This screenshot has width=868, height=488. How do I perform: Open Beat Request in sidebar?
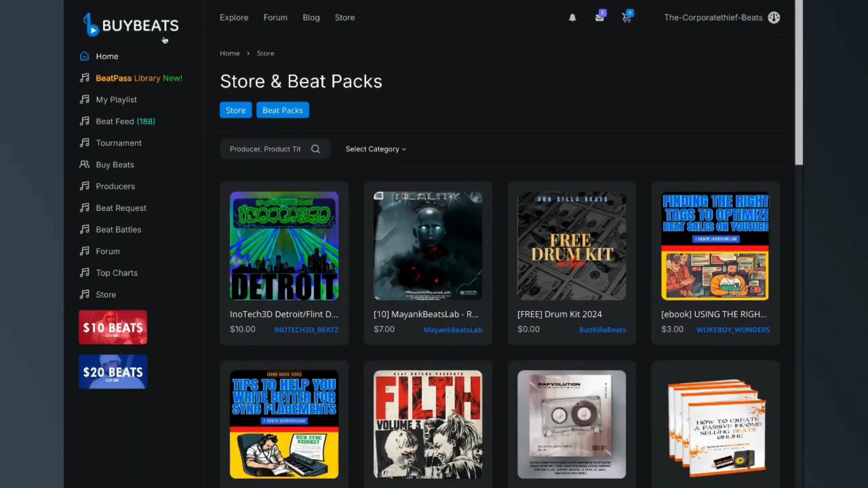click(x=121, y=208)
